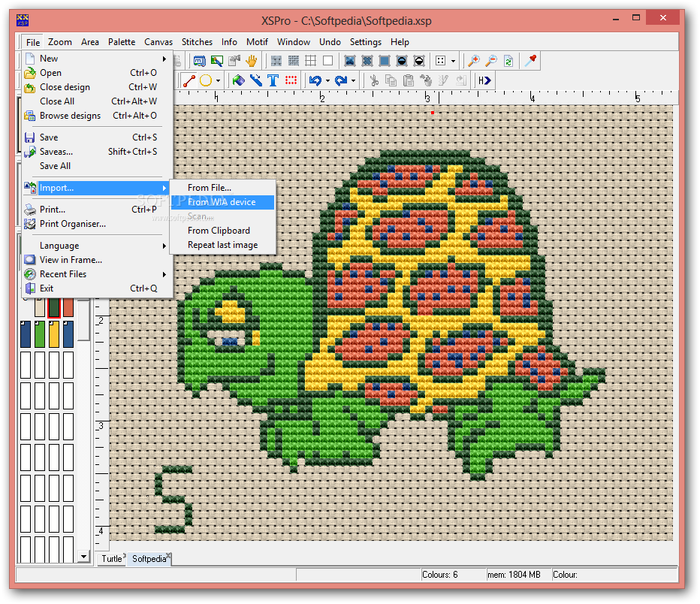This screenshot has height=604, width=700.
Task: Open the Motif menu
Action: (257, 42)
